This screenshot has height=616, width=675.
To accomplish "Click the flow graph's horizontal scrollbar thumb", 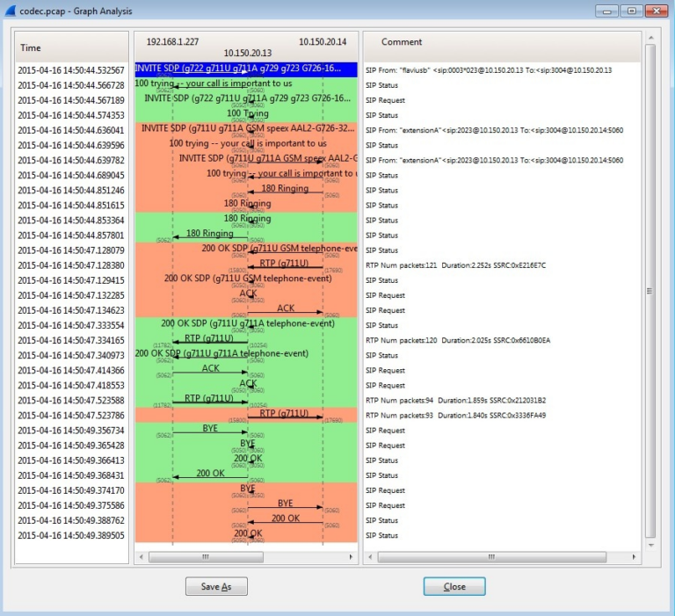I will [x=205, y=556].
